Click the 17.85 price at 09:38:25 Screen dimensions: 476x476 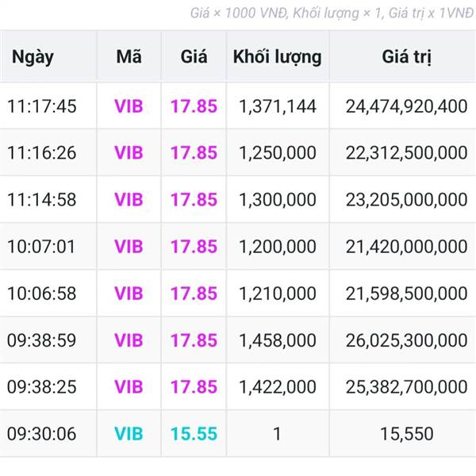tap(194, 387)
